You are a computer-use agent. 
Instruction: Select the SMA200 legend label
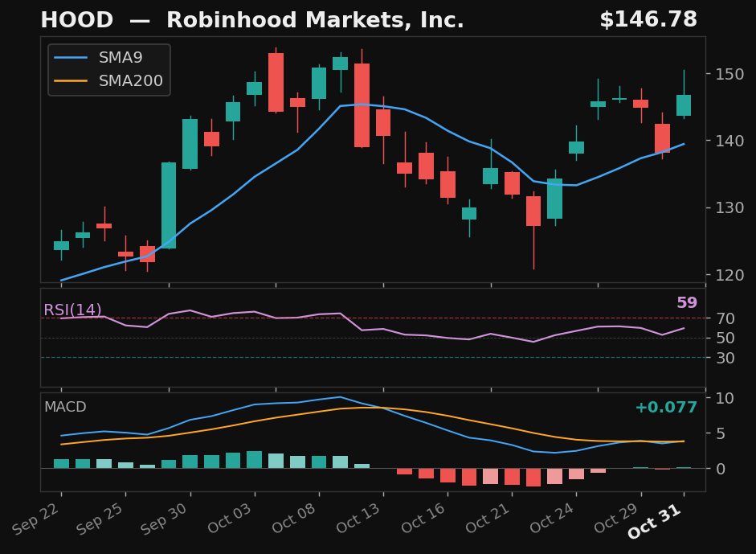coord(131,80)
